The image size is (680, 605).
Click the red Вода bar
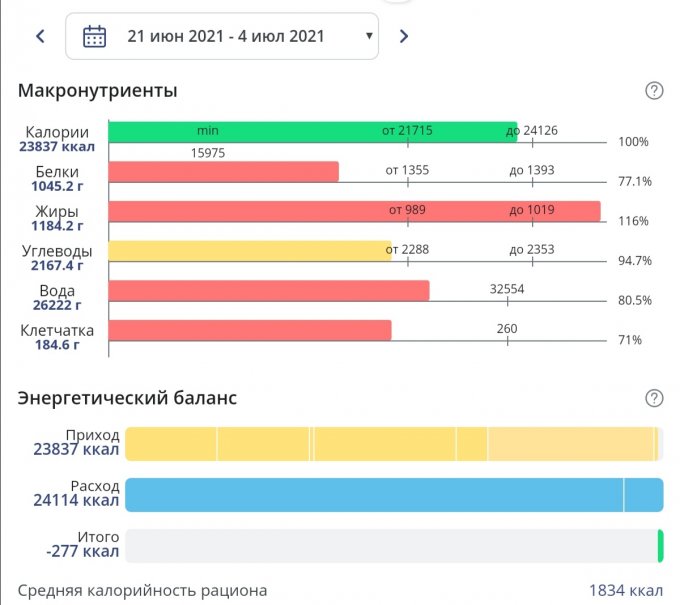[x=268, y=290]
